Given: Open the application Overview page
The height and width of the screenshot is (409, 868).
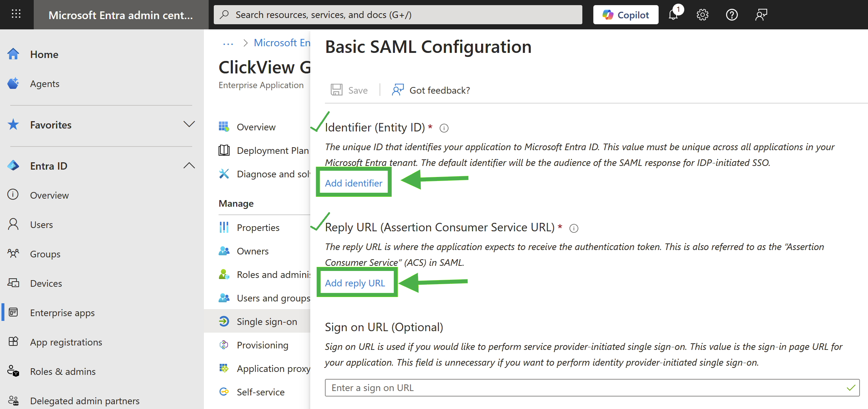Looking at the screenshot, I should (x=256, y=127).
